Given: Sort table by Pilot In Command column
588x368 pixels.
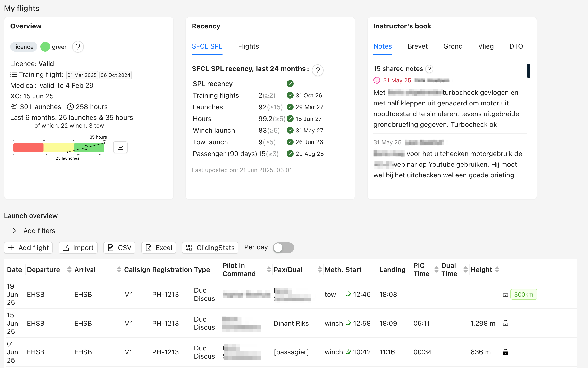Looking at the screenshot, I should coord(269,269).
